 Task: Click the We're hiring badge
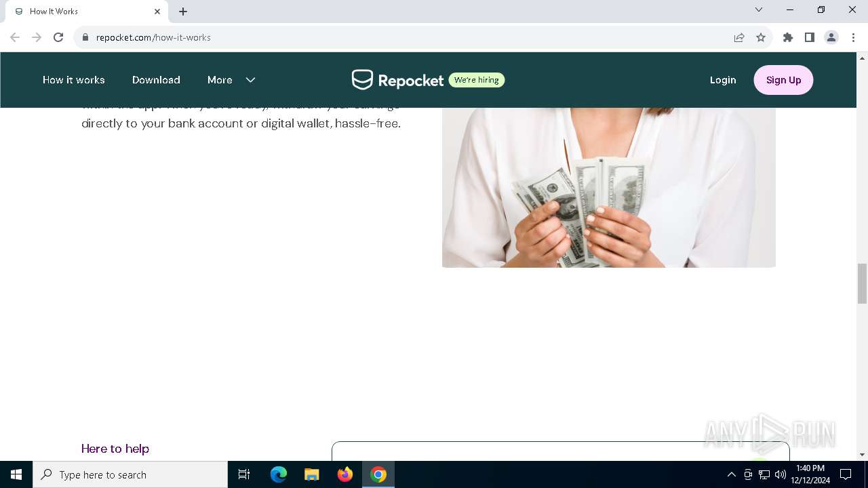[x=477, y=80]
